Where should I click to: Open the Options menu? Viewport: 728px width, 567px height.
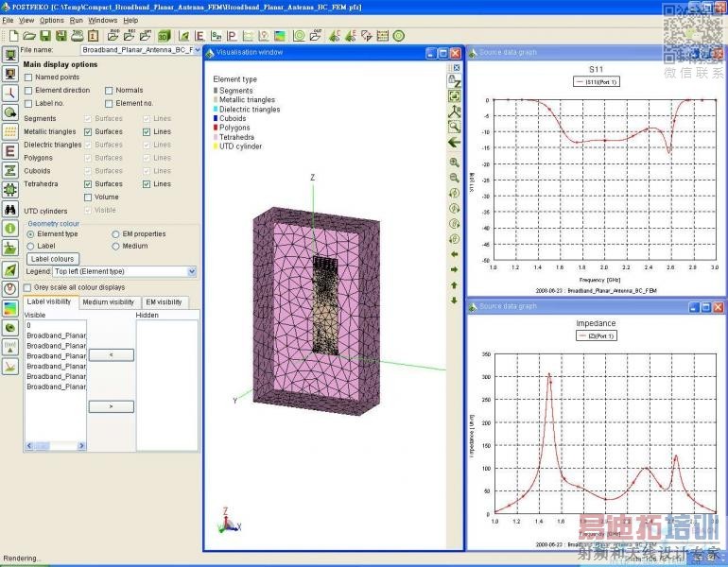pyautogui.click(x=52, y=21)
